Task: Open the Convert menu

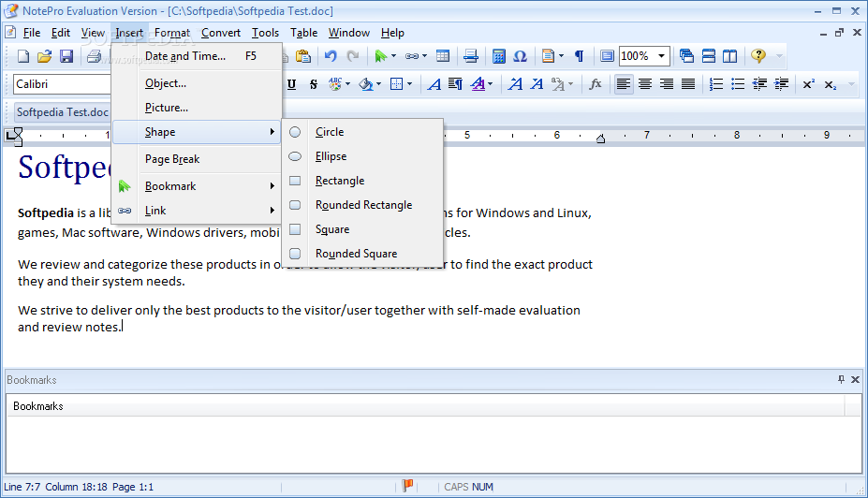Action: [x=221, y=33]
